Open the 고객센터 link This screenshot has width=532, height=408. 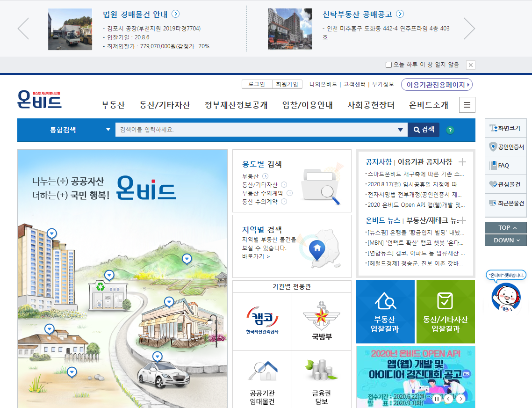click(x=354, y=84)
